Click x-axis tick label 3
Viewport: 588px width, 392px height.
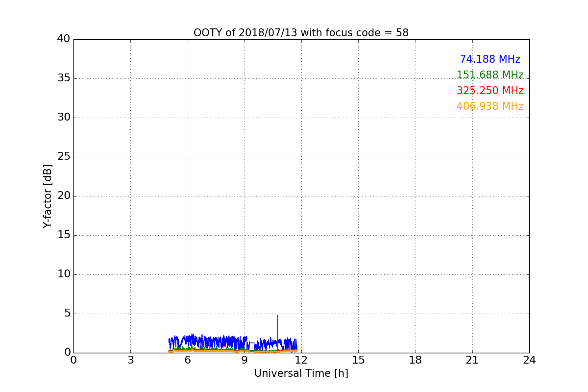130,360
